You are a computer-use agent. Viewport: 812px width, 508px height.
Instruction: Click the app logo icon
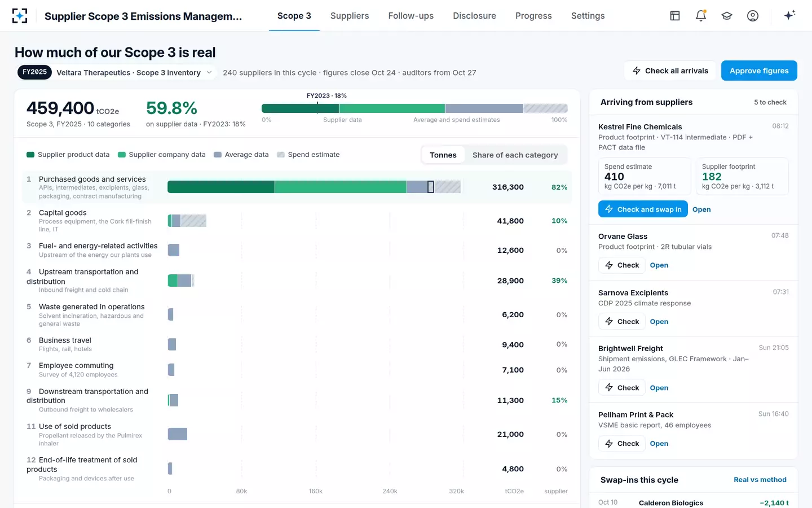(x=20, y=16)
